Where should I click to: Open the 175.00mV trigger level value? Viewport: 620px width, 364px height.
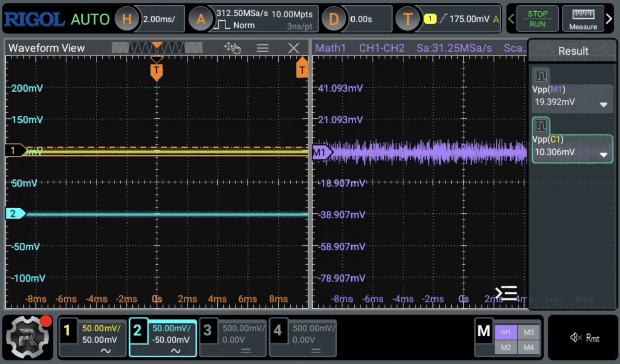(x=469, y=19)
